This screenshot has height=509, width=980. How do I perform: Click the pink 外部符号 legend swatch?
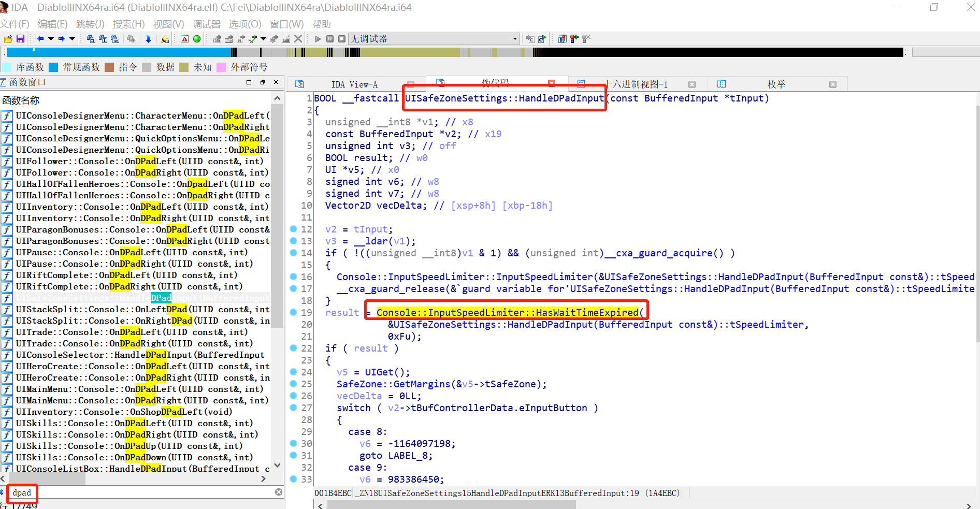coord(221,67)
